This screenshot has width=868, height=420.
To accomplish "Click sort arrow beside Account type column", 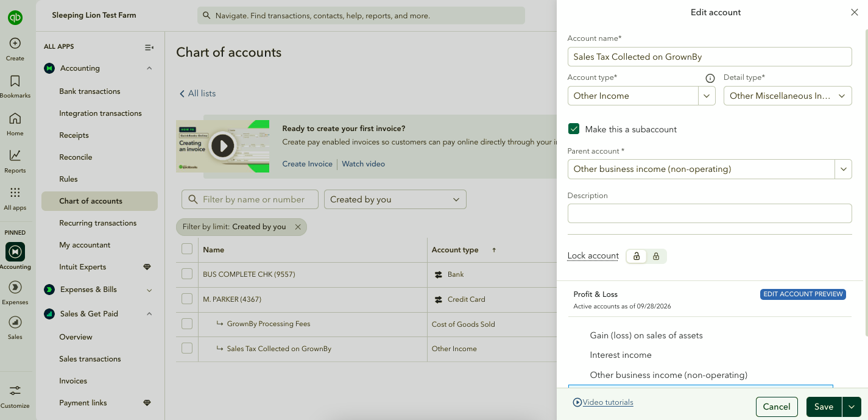I will click(x=494, y=250).
